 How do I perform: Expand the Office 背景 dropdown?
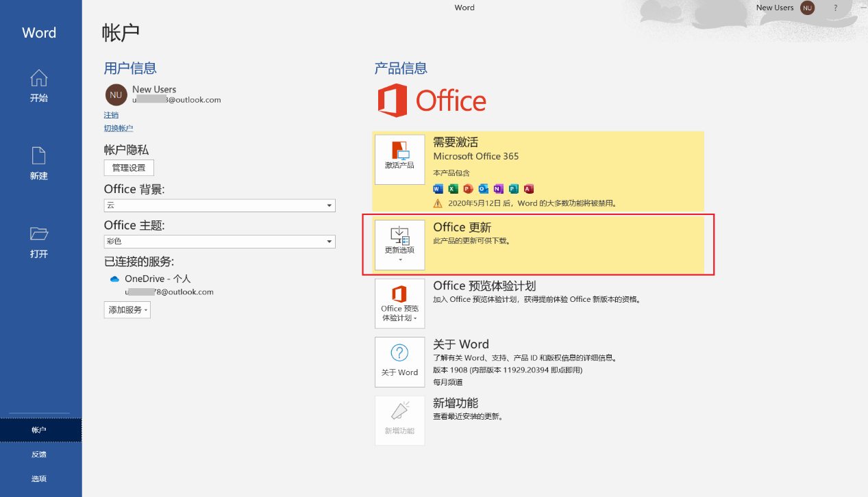tap(330, 205)
